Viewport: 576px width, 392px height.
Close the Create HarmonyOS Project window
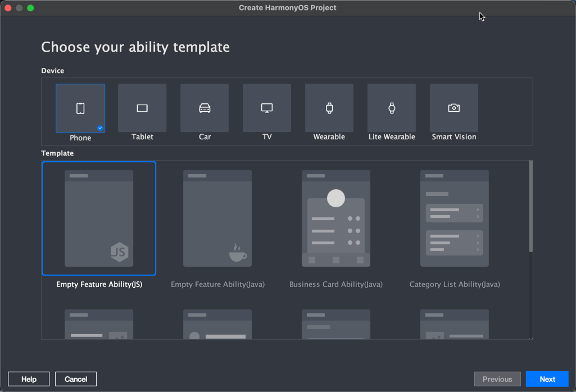[x=8, y=8]
